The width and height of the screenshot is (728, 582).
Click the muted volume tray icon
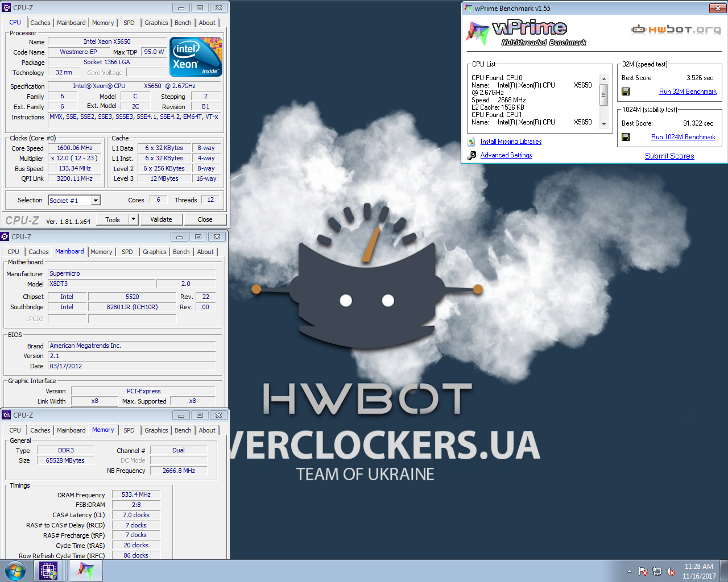[x=671, y=571]
